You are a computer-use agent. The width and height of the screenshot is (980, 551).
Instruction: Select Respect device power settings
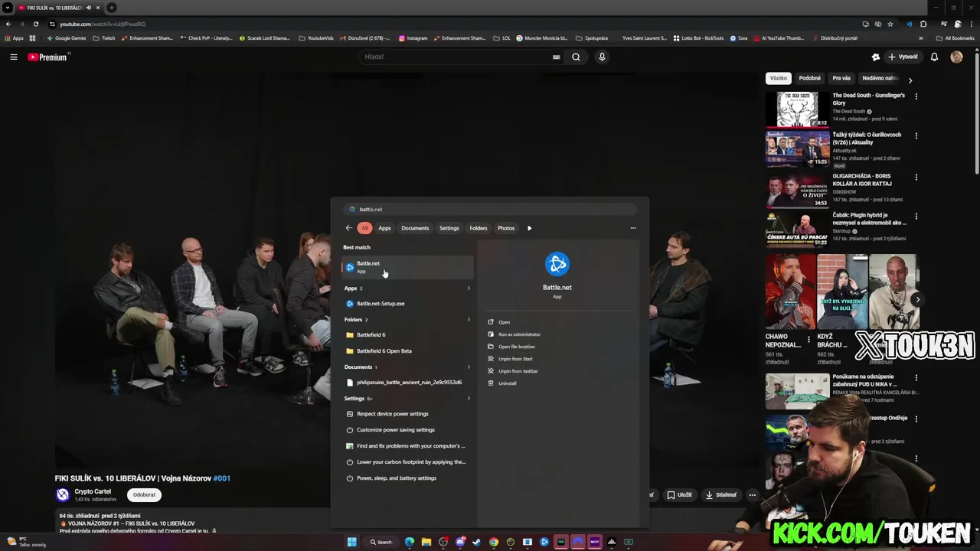tap(407, 414)
